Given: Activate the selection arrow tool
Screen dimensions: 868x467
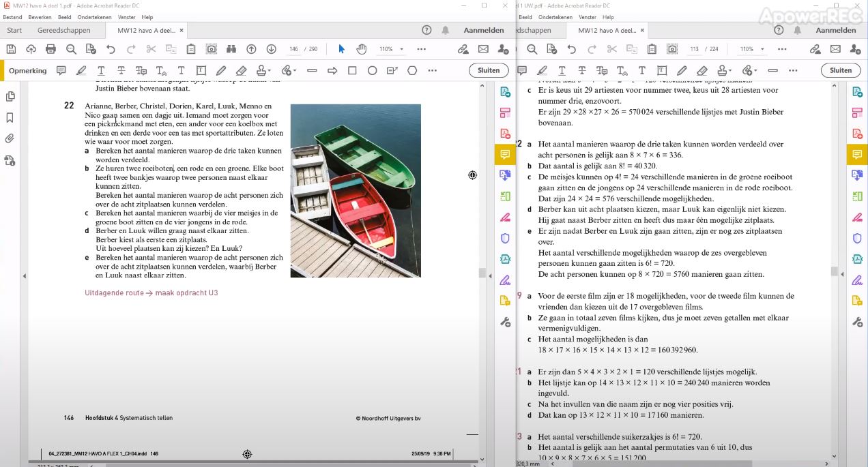Looking at the screenshot, I should (341, 49).
